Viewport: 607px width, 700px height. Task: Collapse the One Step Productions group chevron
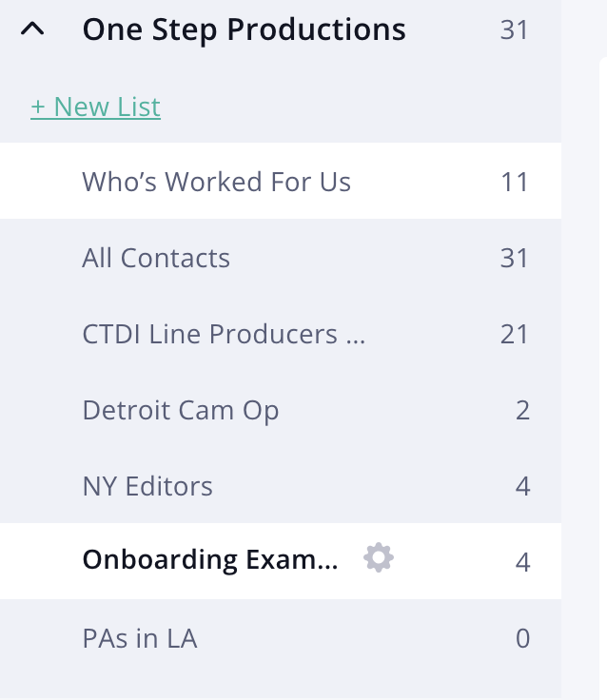coord(32,29)
